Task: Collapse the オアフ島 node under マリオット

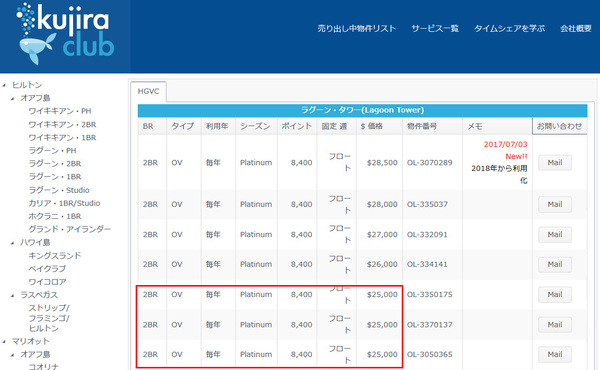Action: 13,355
